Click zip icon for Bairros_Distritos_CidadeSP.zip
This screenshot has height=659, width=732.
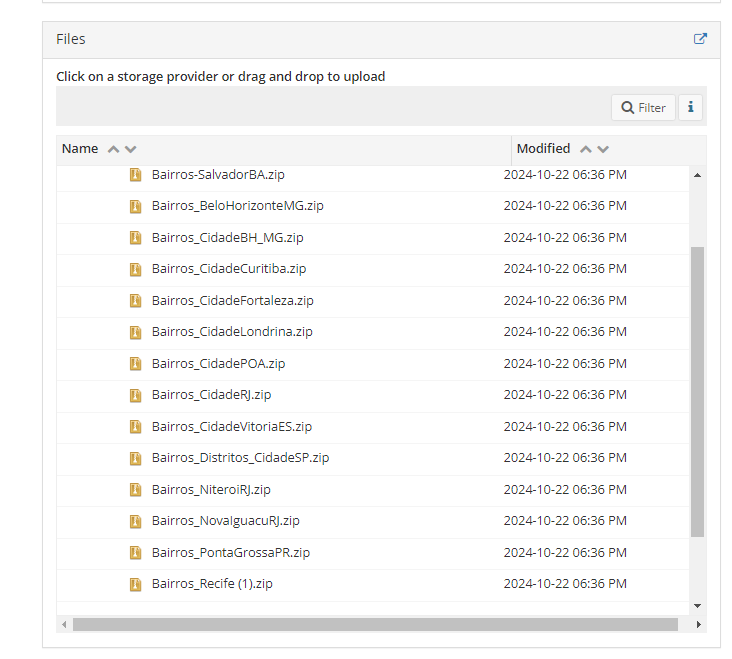pos(135,458)
